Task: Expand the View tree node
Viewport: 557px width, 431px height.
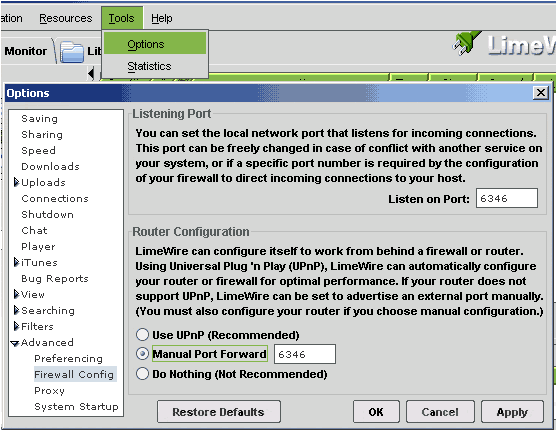Action: point(16,294)
